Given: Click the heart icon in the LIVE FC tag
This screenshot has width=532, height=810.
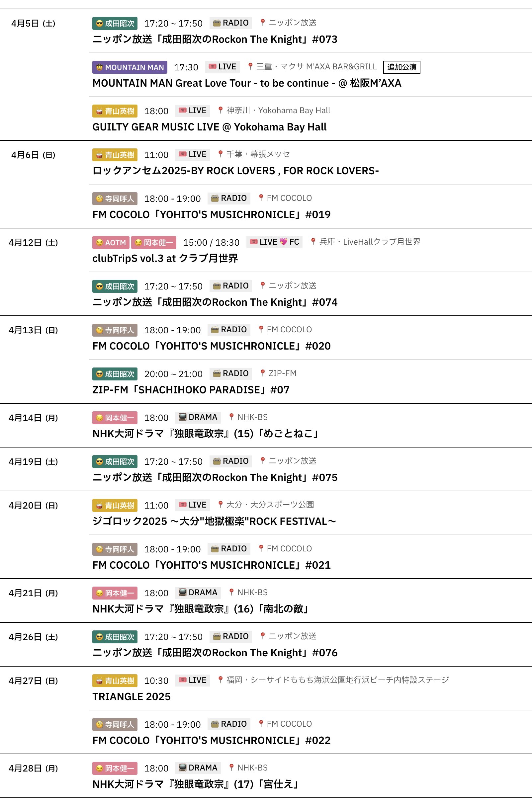Looking at the screenshot, I should click(x=283, y=242).
